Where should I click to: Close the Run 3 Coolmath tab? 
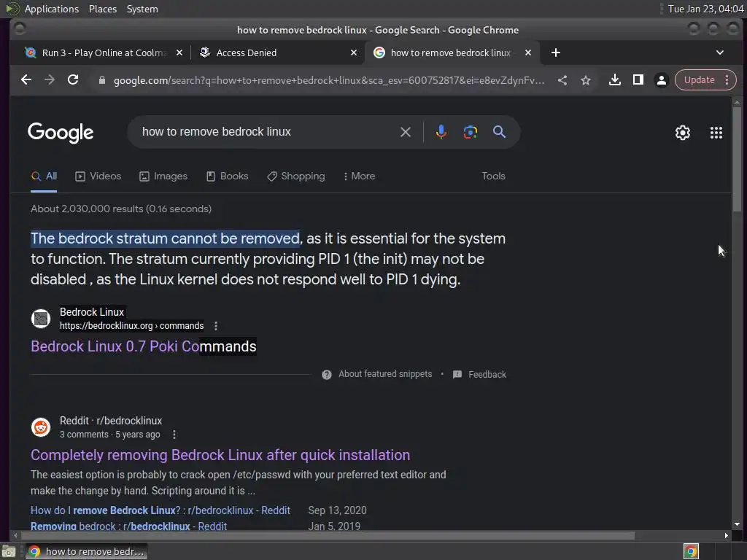click(x=179, y=52)
